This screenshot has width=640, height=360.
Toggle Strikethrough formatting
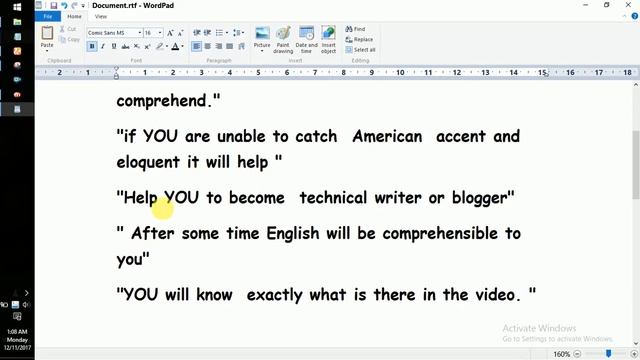tap(125, 47)
